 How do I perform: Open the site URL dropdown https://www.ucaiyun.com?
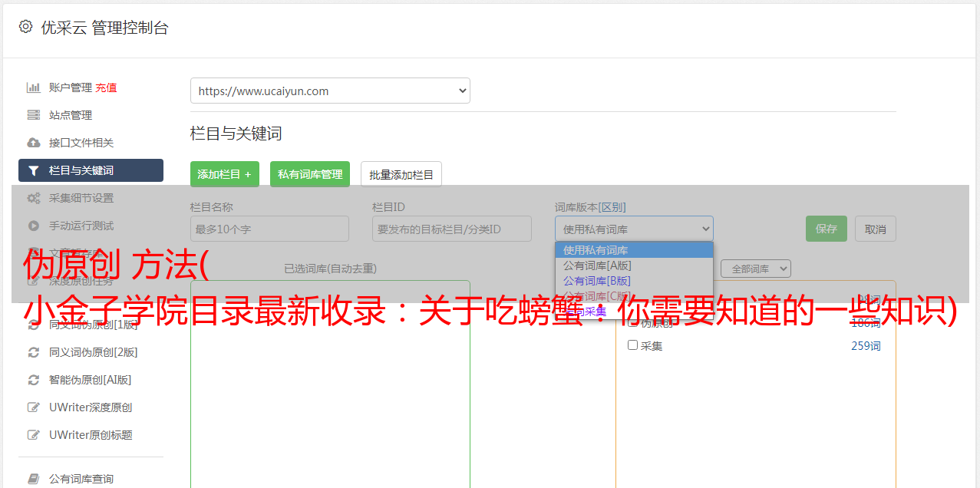pos(330,91)
